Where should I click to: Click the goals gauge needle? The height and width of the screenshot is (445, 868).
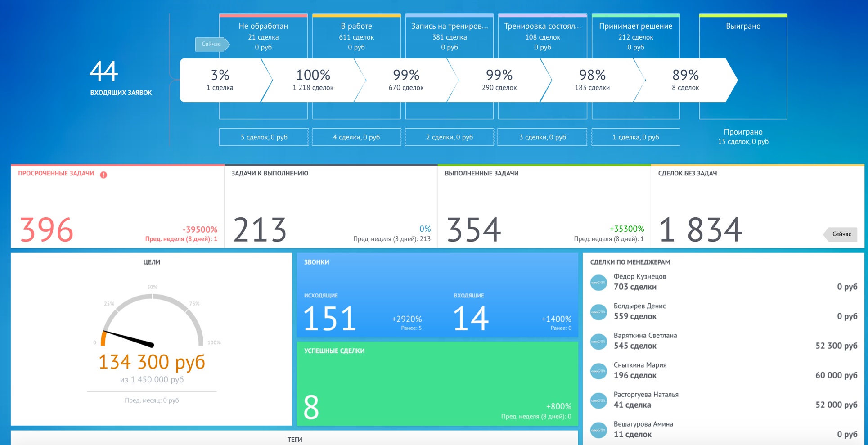(129, 338)
